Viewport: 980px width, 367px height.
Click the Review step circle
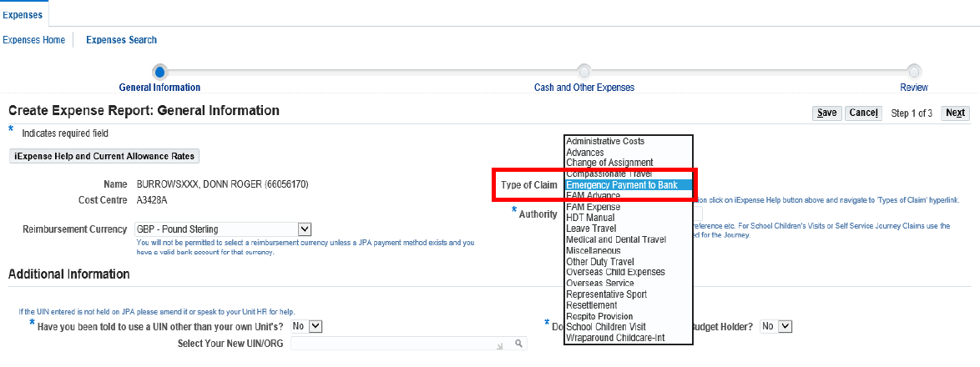coord(914,72)
